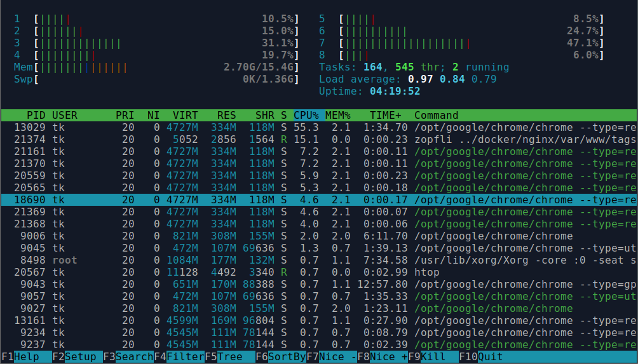Viewport: 638px width, 364px height.
Task: Click the 47.1% CPU 7 percentage
Action: (x=583, y=43)
